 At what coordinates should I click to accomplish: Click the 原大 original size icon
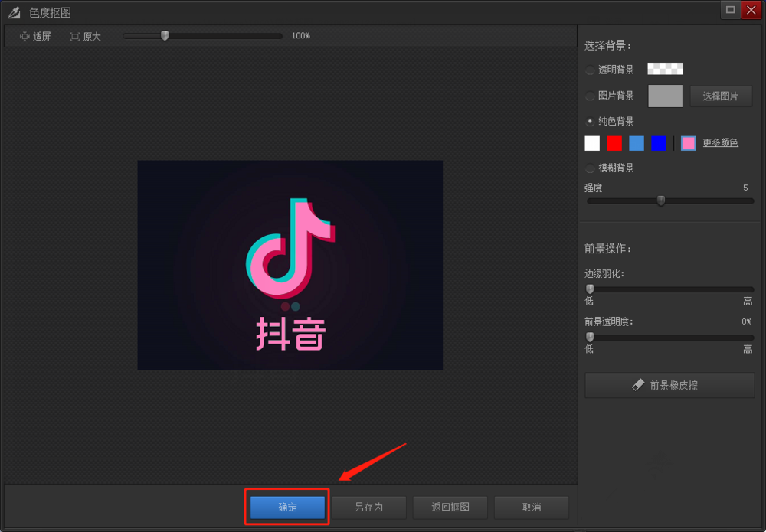click(x=75, y=37)
